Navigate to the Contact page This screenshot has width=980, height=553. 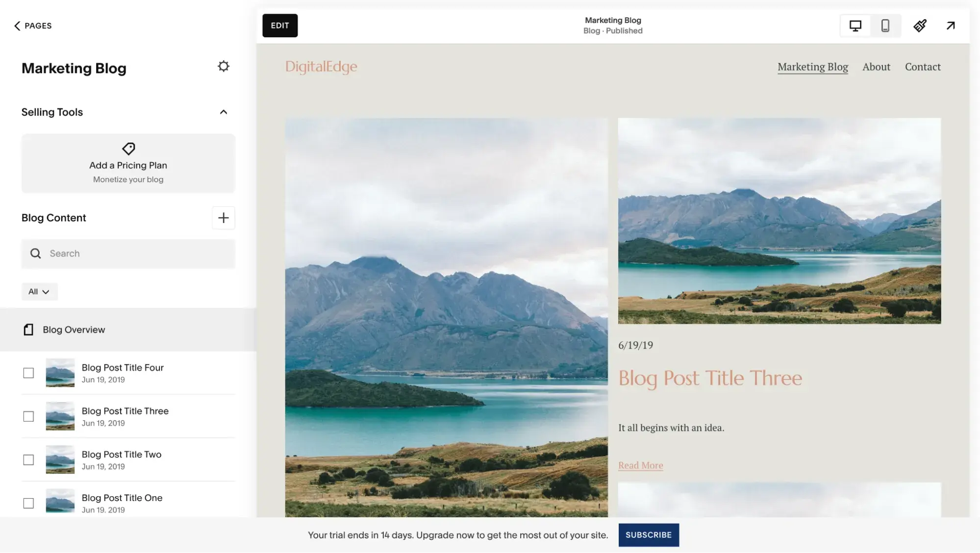pyautogui.click(x=923, y=67)
